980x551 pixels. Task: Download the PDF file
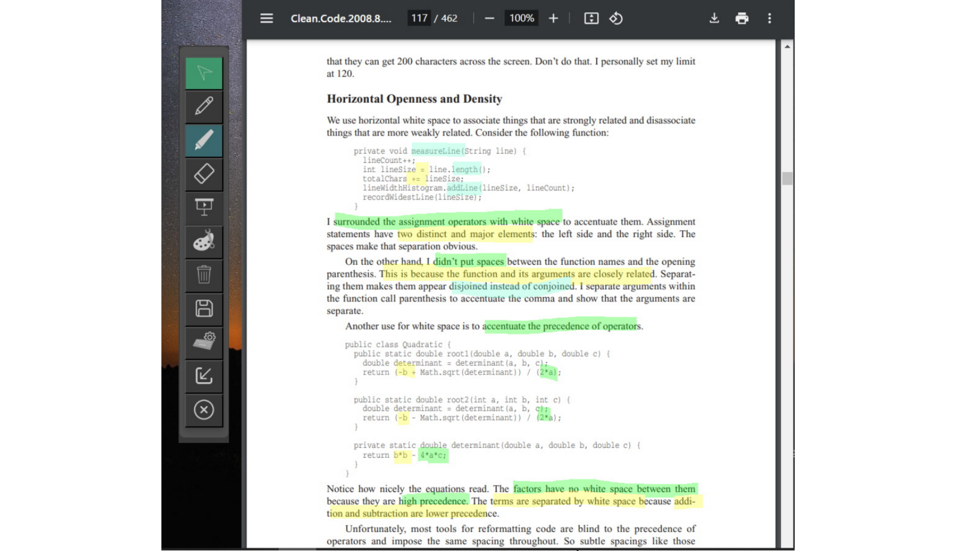coord(714,18)
